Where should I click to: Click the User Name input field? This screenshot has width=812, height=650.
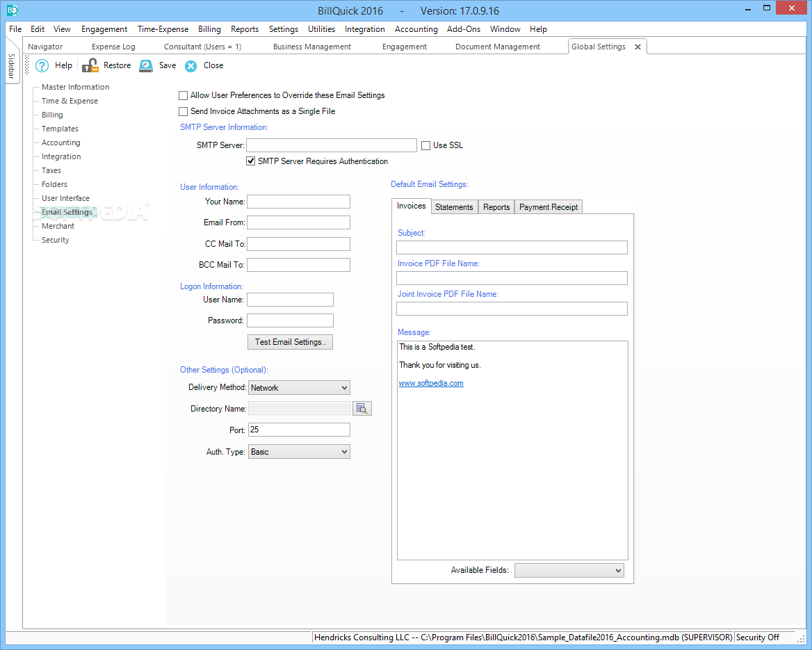point(290,300)
